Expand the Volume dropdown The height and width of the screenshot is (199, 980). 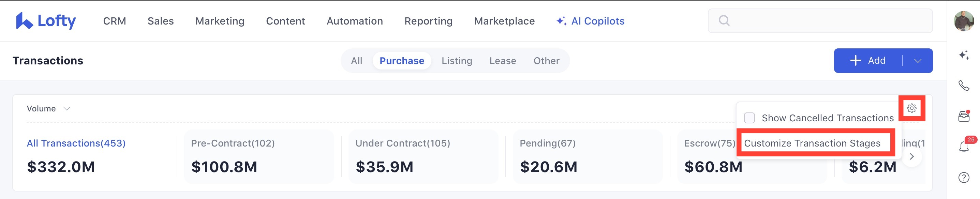48,109
